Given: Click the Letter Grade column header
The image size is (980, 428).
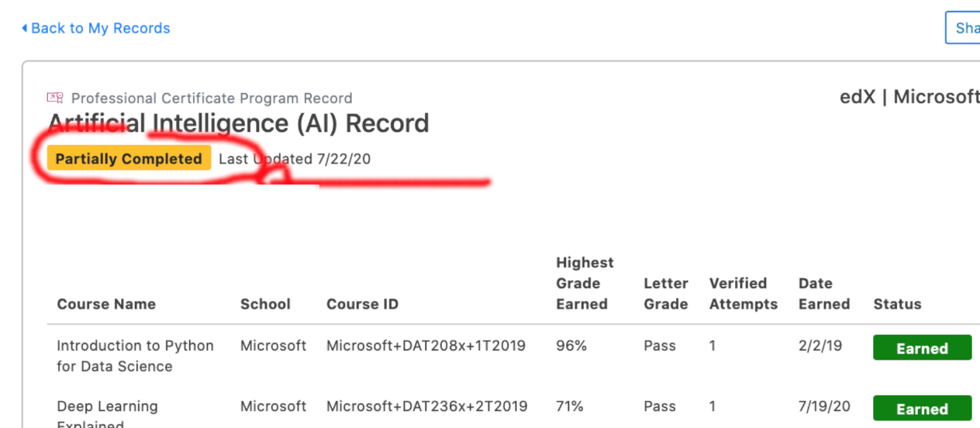Looking at the screenshot, I should [666, 294].
